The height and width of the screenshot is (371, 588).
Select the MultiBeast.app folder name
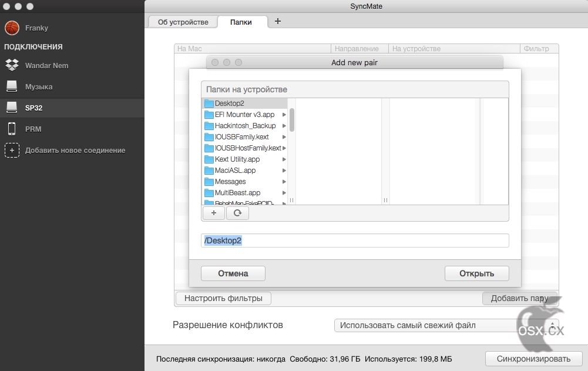coord(237,193)
